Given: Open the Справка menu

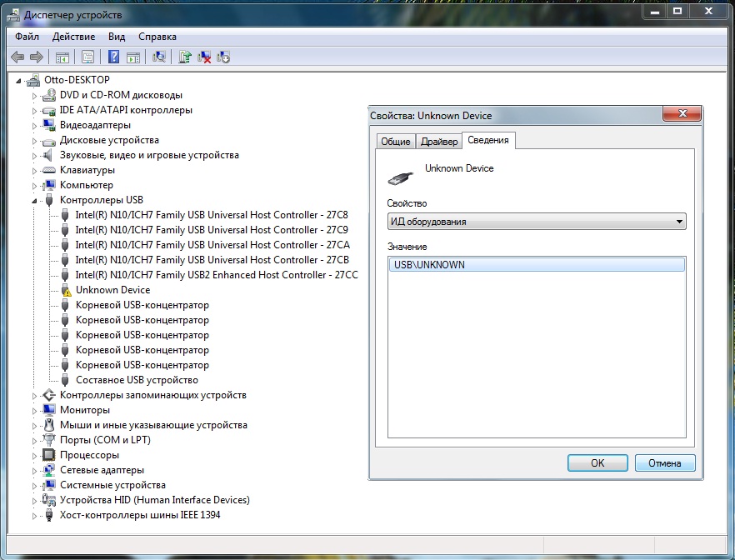Looking at the screenshot, I should coord(157,37).
